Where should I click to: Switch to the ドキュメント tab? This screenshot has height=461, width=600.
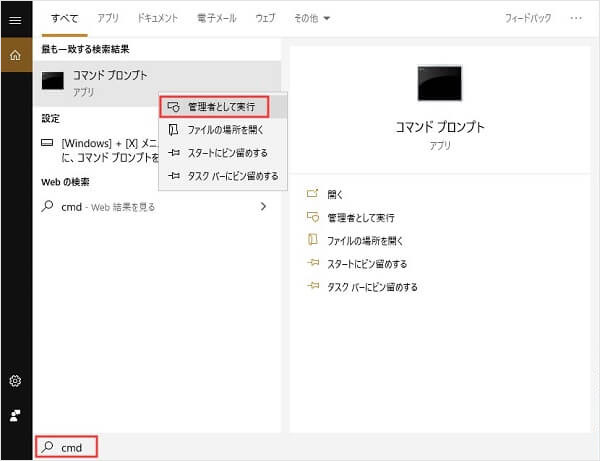(x=158, y=18)
